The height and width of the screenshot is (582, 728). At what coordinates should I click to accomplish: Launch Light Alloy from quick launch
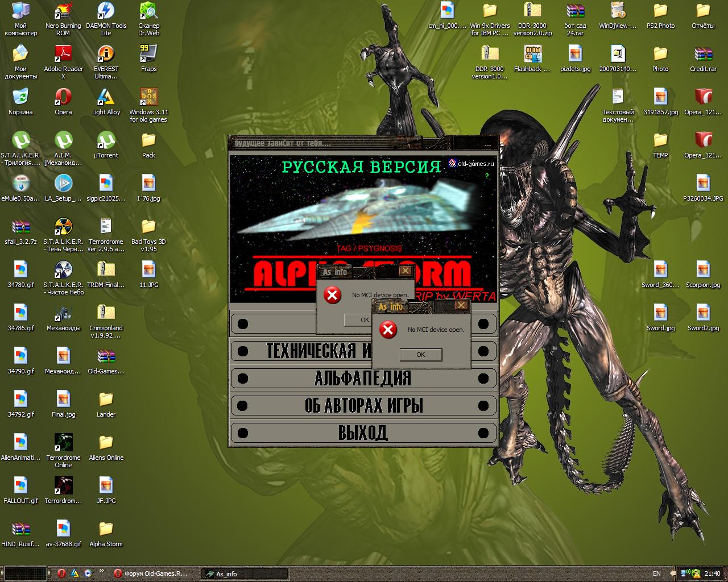[75, 573]
